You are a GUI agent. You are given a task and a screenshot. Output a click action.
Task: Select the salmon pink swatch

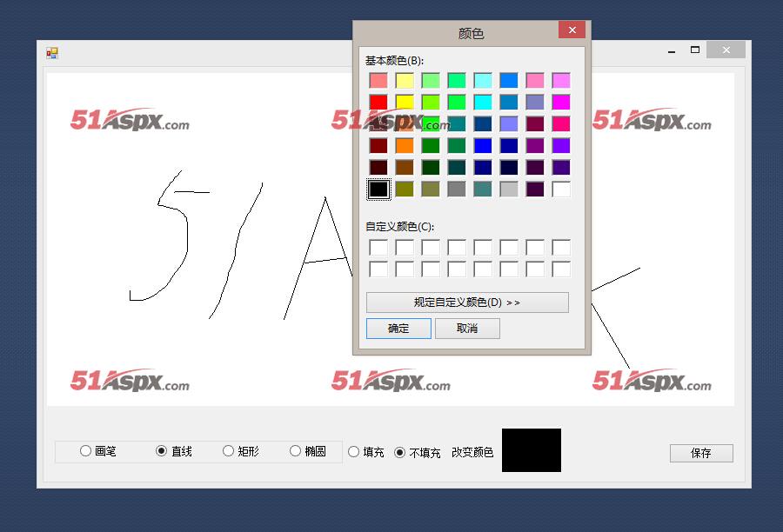coord(378,80)
